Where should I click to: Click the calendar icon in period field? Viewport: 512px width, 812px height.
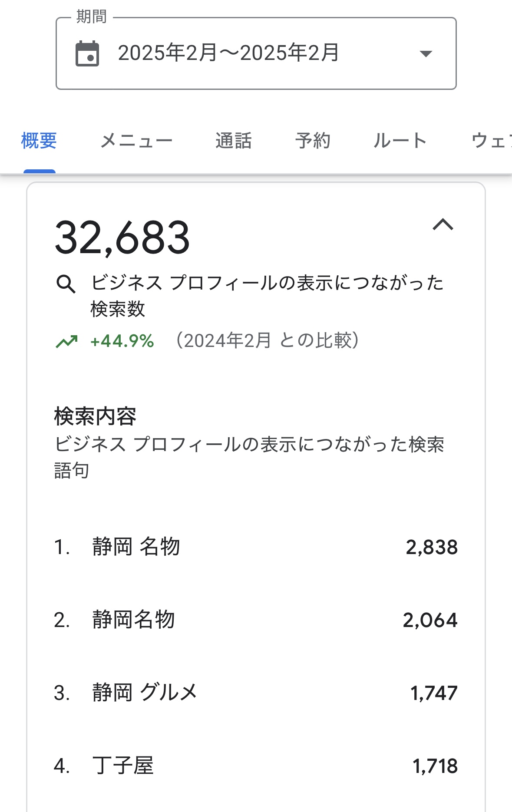point(87,54)
